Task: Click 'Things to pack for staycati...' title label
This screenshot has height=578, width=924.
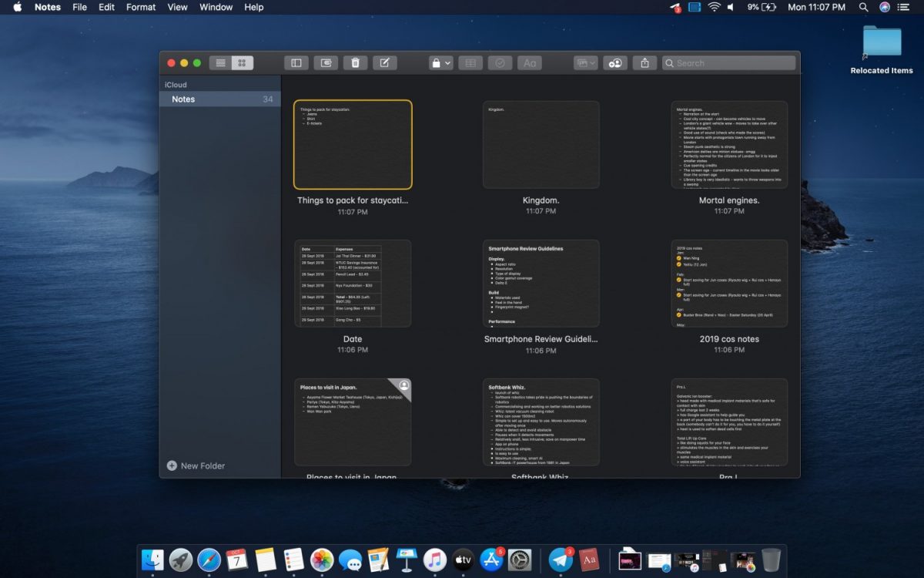Action: tap(353, 200)
